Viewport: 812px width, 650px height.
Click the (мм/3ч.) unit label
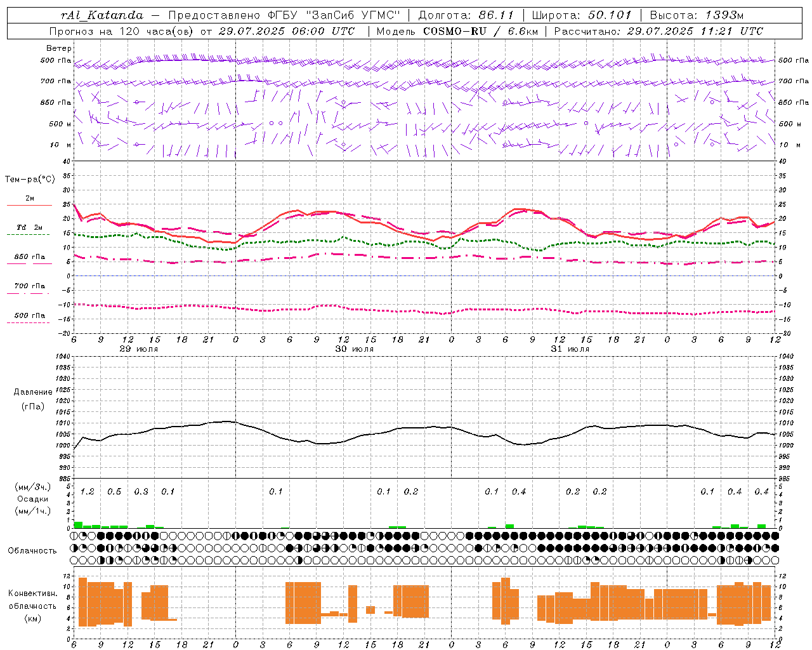click(33, 487)
